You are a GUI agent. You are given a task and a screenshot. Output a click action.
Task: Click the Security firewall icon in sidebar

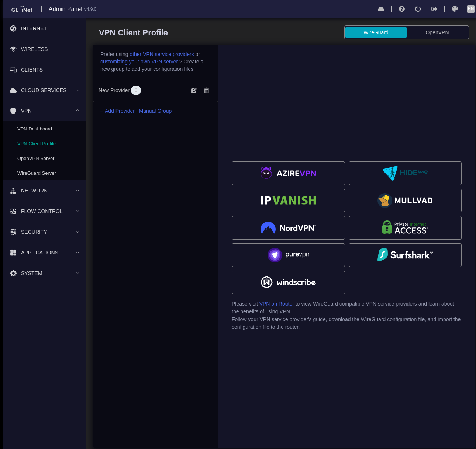pyautogui.click(x=13, y=232)
